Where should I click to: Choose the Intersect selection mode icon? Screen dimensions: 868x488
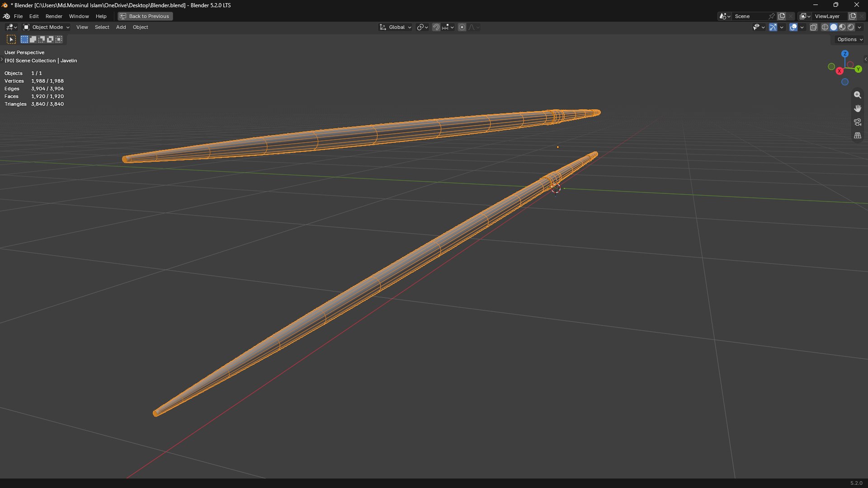click(59, 40)
